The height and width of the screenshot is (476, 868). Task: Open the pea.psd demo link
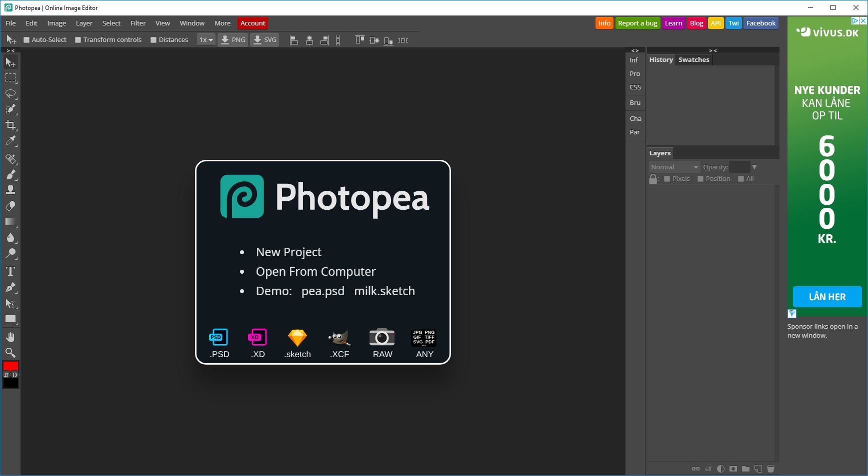[x=322, y=291]
